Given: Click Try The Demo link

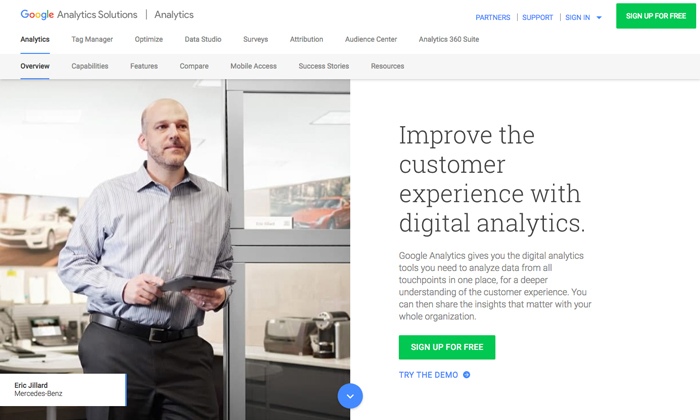Looking at the screenshot, I should [429, 375].
